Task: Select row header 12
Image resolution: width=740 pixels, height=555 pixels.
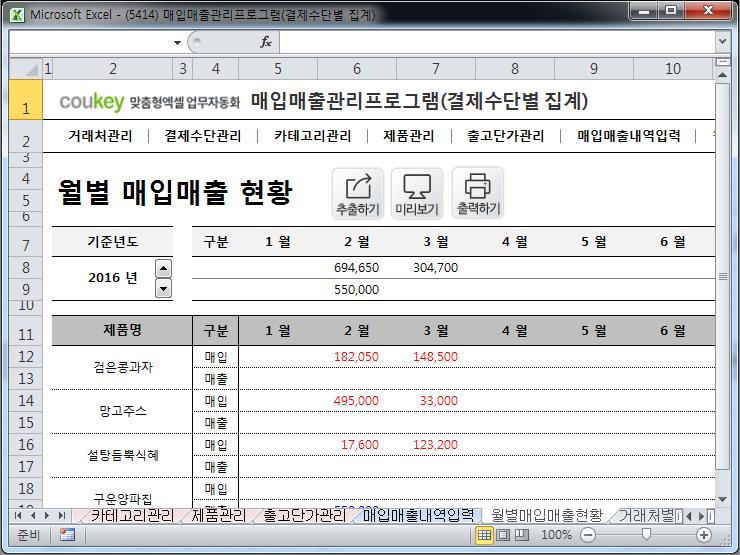Action: (x=26, y=357)
